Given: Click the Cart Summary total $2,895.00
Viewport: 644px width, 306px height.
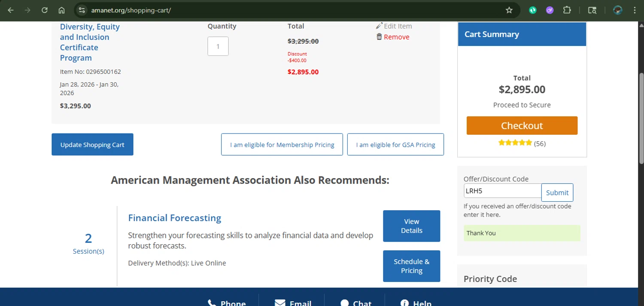Looking at the screenshot, I should (x=522, y=90).
